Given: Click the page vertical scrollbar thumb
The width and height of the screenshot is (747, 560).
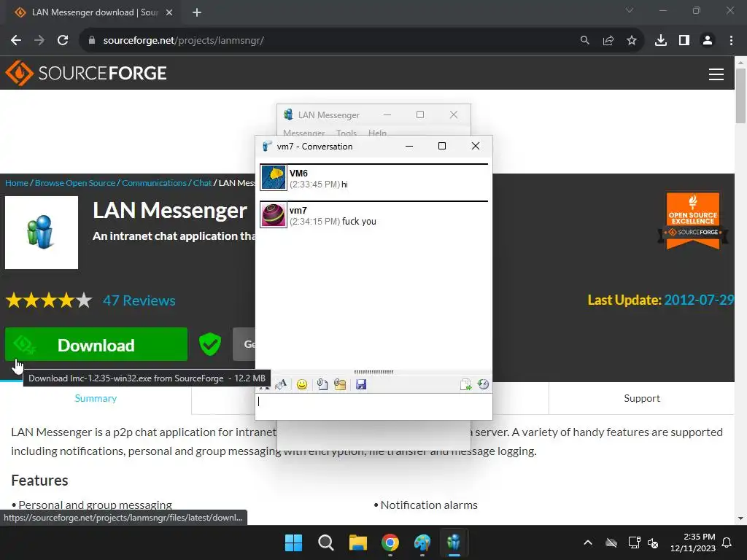Looking at the screenshot, I should (740, 96).
